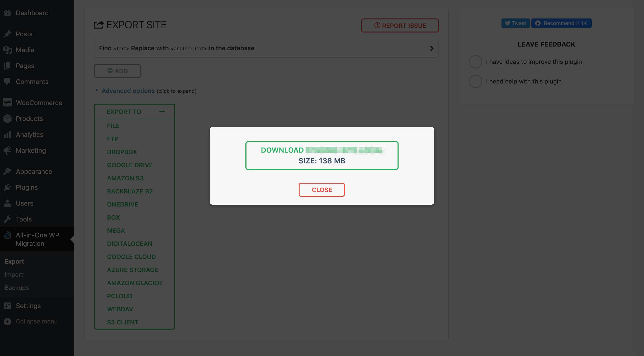Click the Import menu item in sidebar
Image resolution: width=644 pixels, height=356 pixels.
[14, 275]
